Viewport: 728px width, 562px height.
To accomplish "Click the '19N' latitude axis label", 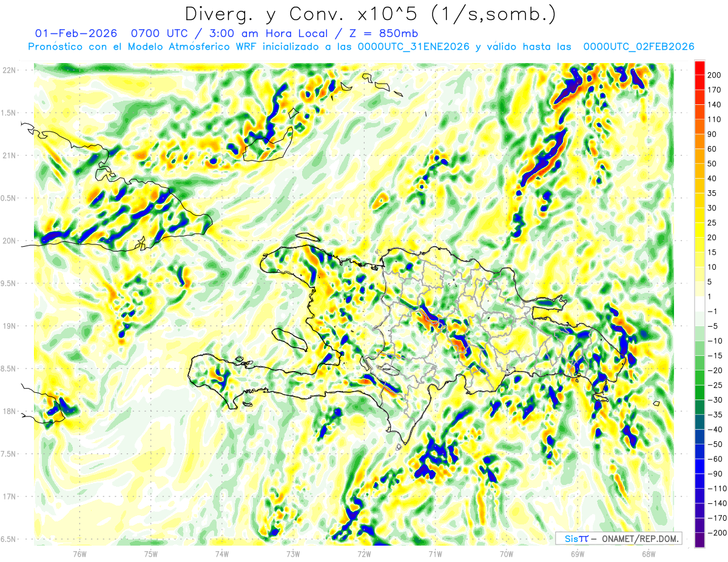I will tap(9, 326).
